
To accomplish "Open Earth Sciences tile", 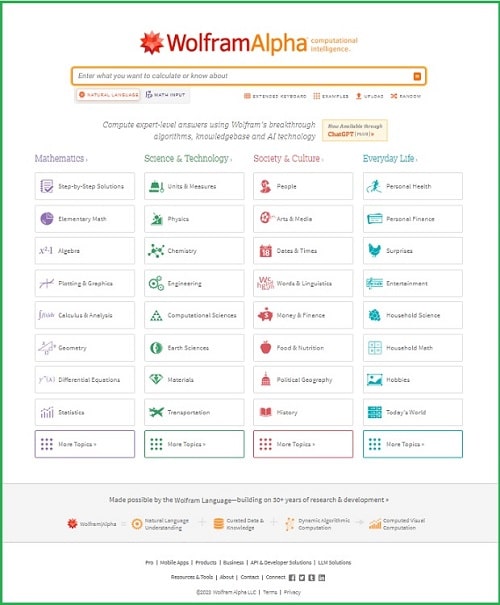I will point(194,348).
